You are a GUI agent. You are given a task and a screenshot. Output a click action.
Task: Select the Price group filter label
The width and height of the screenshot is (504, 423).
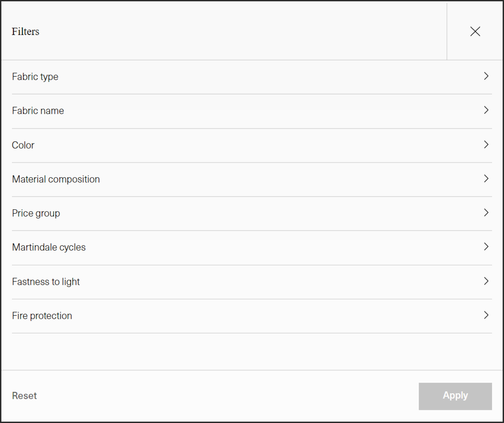pos(36,213)
